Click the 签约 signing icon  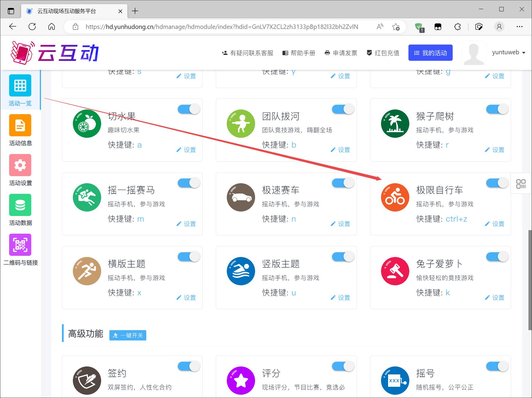click(87, 381)
